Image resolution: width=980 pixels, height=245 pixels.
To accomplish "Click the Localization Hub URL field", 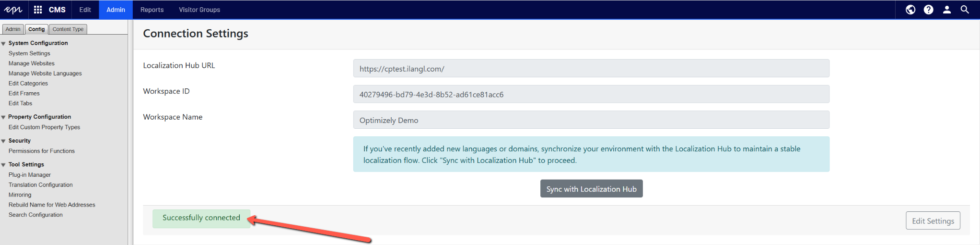I will (x=591, y=69).
